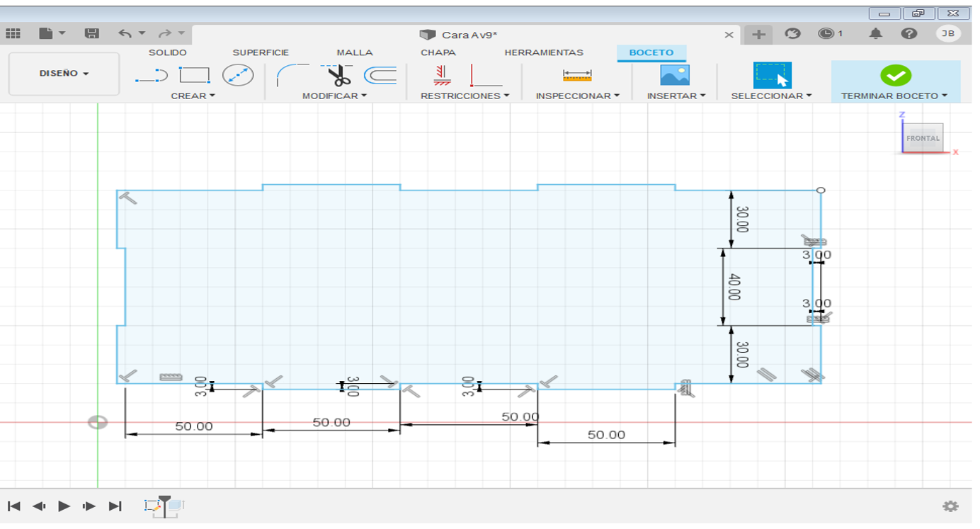980x529 pixels.
Task: Switch to the CHAPA tab
Action: (x=438, y=52)
